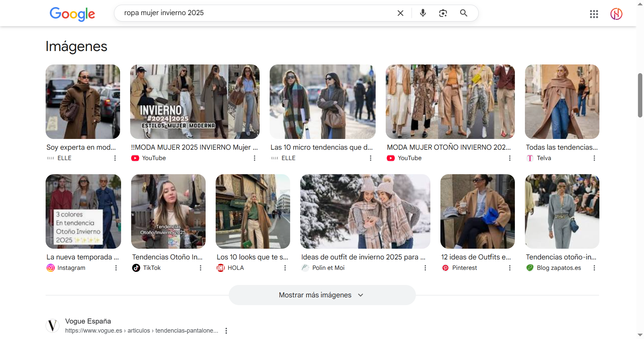This screenshot has width=644, height=339.
Task: Open "12 ideas de Outfits e..." title link
Action: (x=476, y=257)
